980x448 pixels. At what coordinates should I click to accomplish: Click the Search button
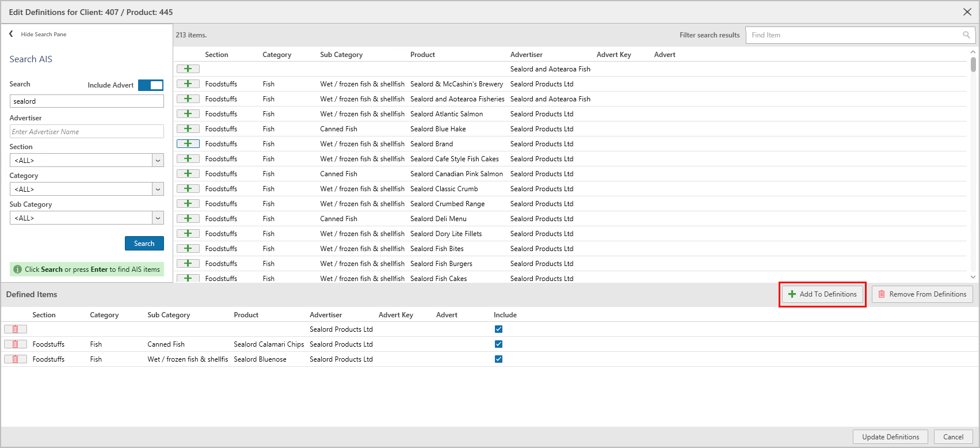point(144,244)
